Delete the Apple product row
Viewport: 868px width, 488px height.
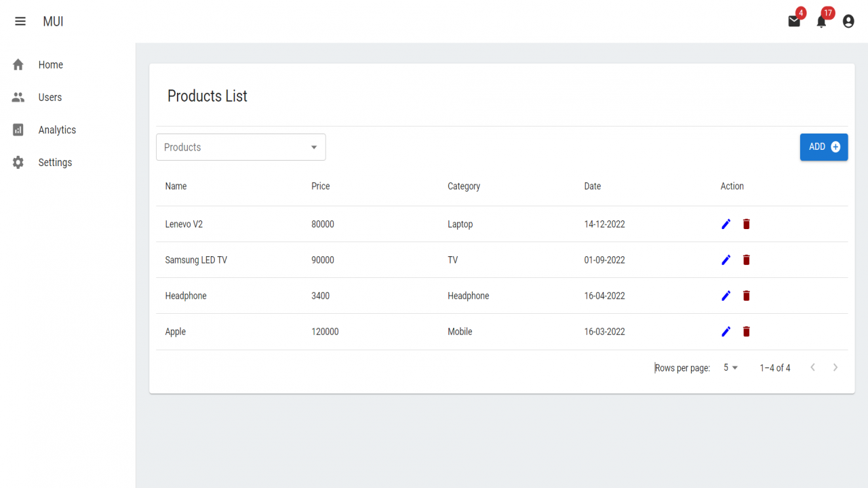746,331
